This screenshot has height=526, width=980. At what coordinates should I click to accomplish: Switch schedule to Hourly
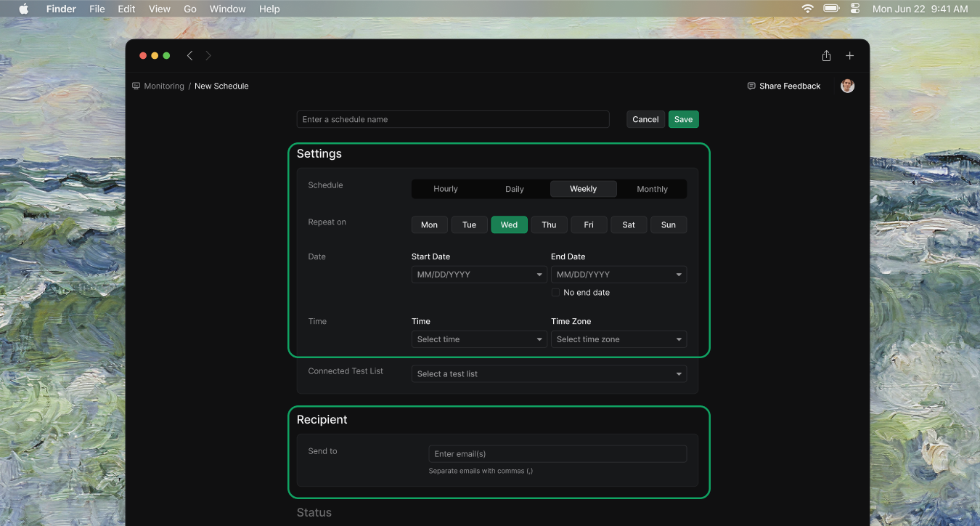[446, 189]
